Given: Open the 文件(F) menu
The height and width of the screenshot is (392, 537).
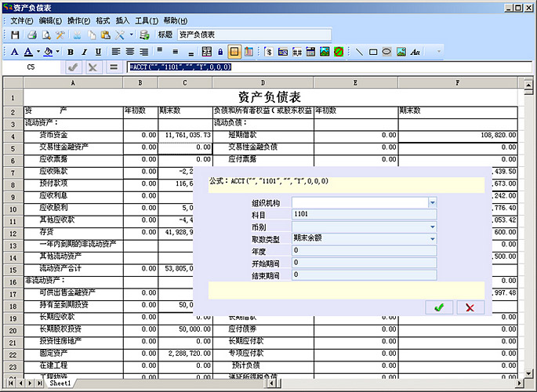Looking at the screenshot, I should click(x=22, y=20).
